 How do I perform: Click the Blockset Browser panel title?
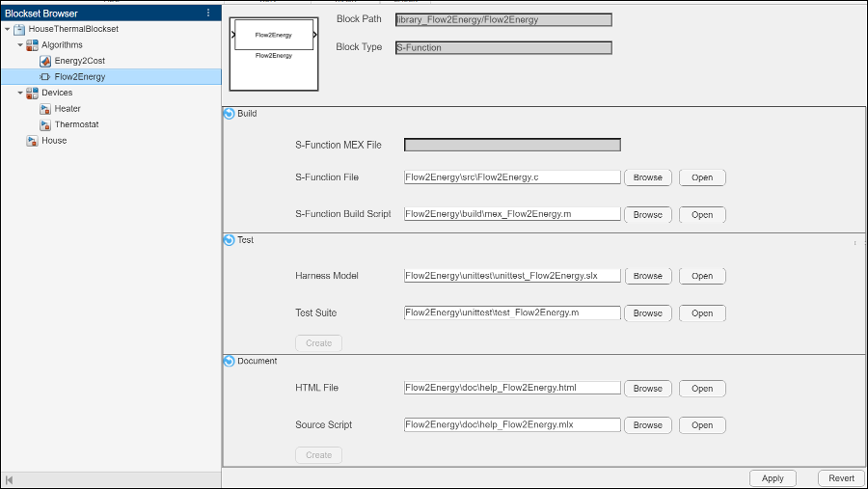click(41, 14)
